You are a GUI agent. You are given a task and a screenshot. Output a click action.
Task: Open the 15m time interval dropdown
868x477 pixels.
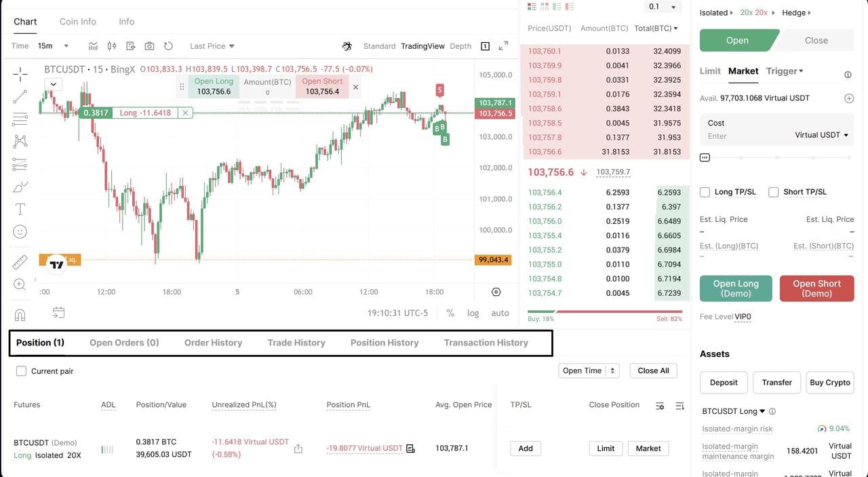(54, 46)
